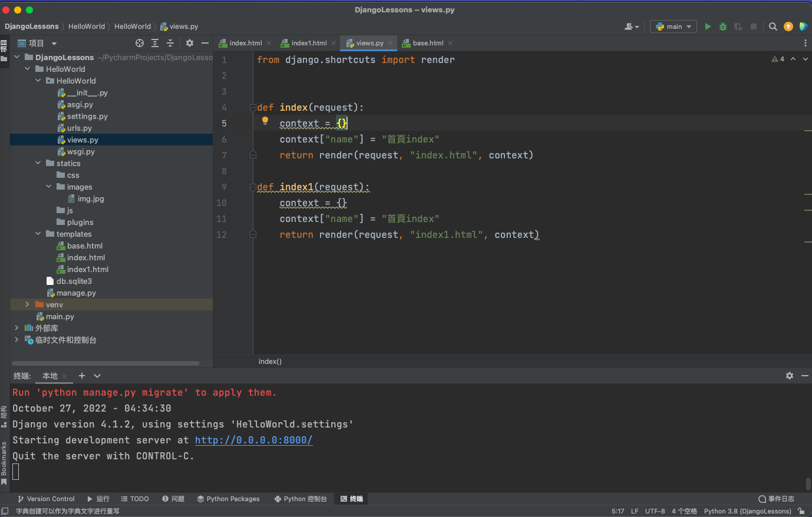Open the main run configuration dropdown
Viewport: 812px width, 517px height.
click(x=674, y=26)
